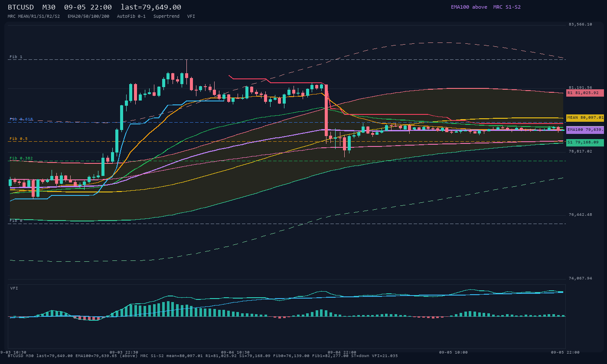Image resolution: width=607 pixels, height=364 pixels.
Task: Select the AutoFib 0-1 indicator label
Action: [x=131, y=16]
